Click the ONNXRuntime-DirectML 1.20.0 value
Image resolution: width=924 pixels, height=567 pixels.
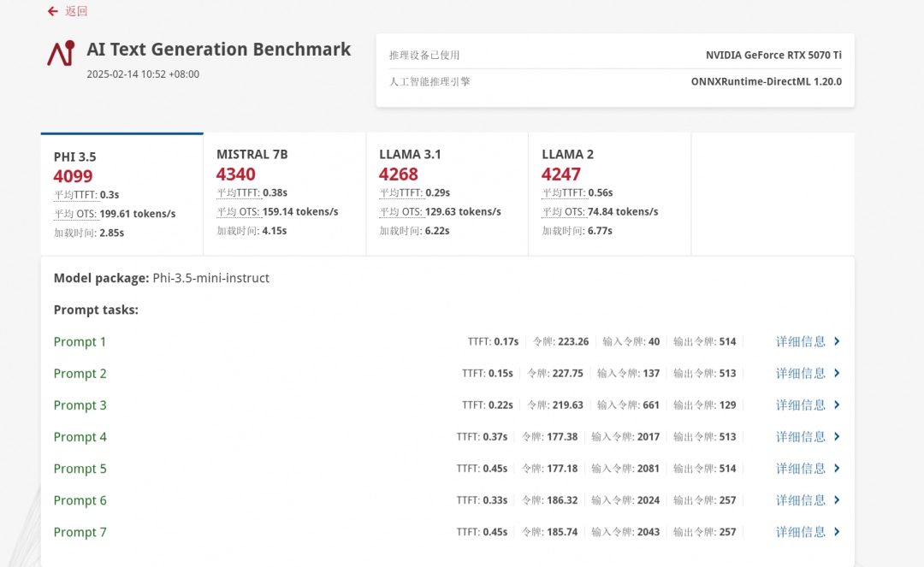coord(766,82)
